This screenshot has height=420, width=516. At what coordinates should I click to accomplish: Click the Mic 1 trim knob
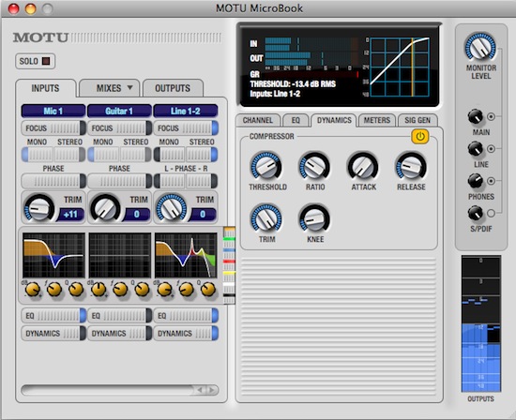point(38,208)
